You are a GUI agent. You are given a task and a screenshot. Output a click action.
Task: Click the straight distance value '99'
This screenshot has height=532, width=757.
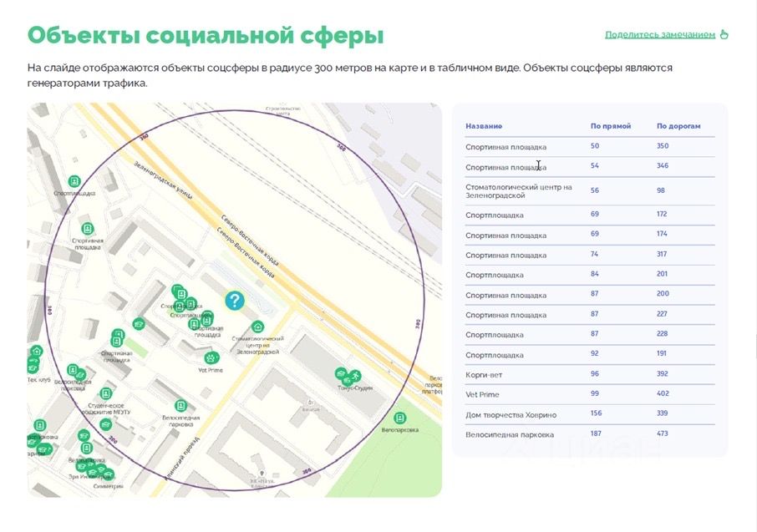(x=595, y=393)
